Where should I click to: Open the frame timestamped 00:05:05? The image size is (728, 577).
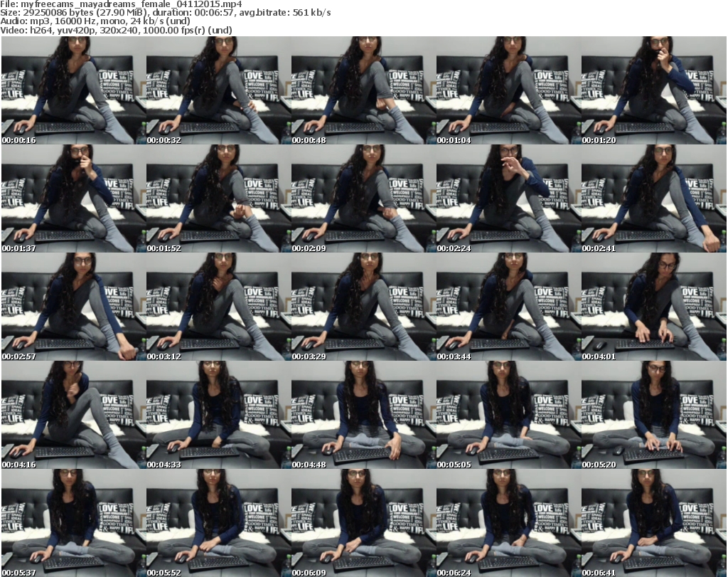(x=509, y=415)
